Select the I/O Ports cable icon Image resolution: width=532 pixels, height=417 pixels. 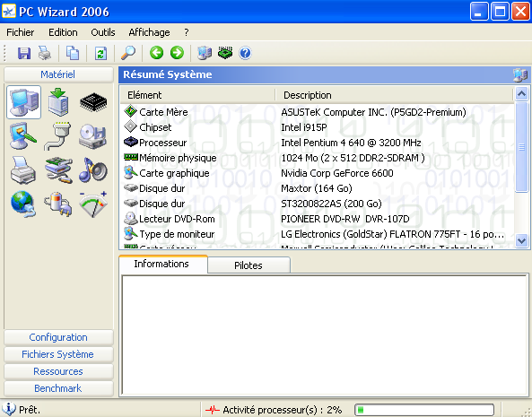(x=57, y=136)
